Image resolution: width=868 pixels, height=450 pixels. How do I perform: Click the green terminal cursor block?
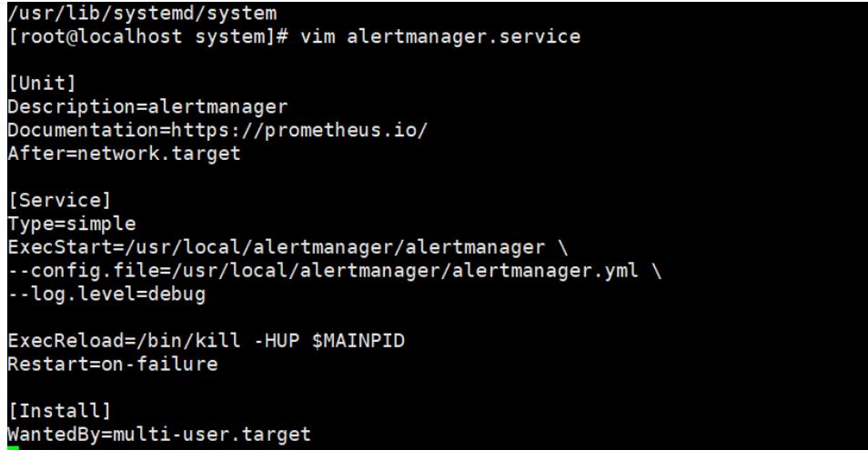coord(14,448)
